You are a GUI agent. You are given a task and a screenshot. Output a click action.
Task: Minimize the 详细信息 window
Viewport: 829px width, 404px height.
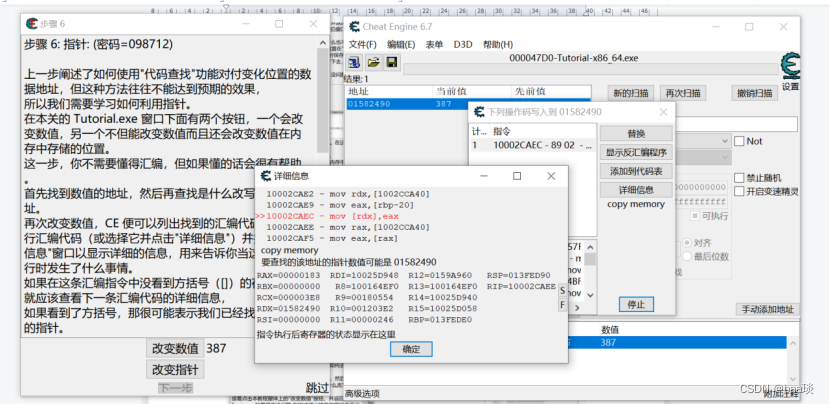click(483, 176)
